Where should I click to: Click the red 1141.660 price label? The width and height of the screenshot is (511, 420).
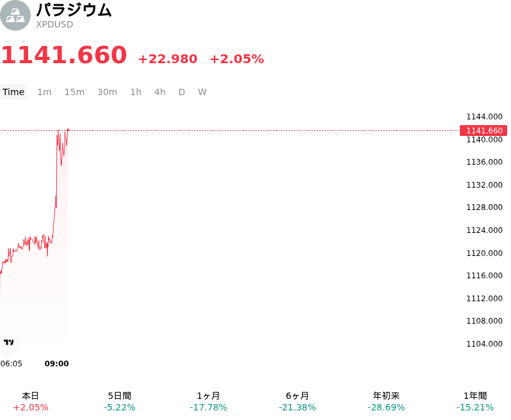point(484,131)
